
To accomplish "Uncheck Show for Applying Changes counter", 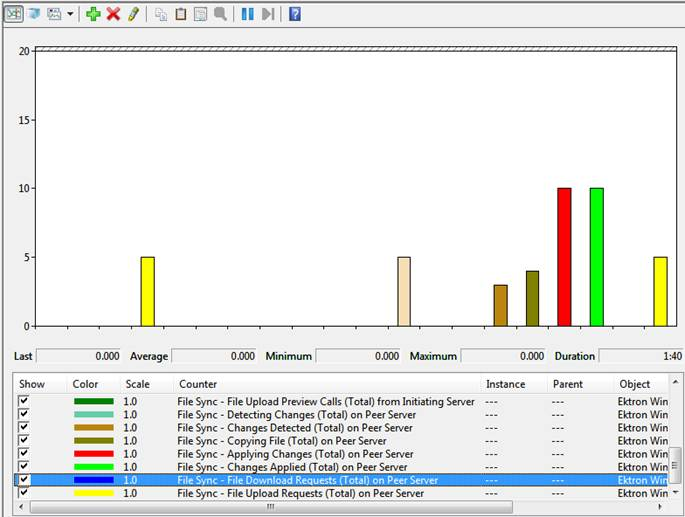I will [23, 453].
